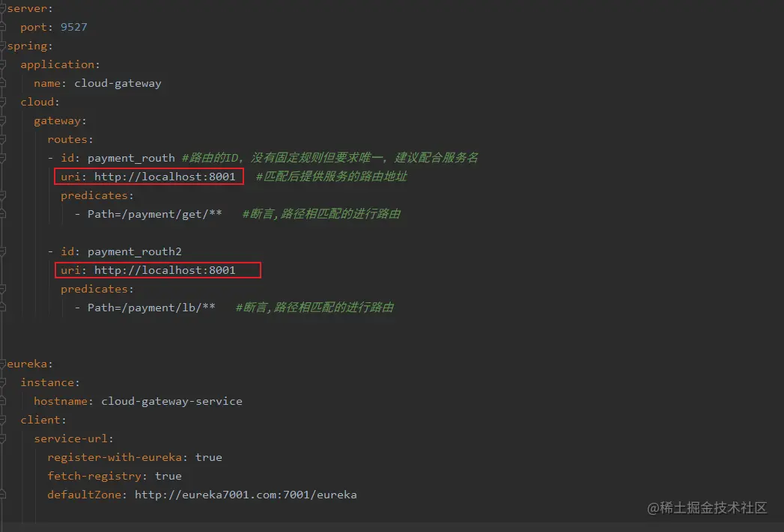Click the Path=/payment/get/** predicate
The width and height of the screenshot is (784, 532).
pos(154,214)
